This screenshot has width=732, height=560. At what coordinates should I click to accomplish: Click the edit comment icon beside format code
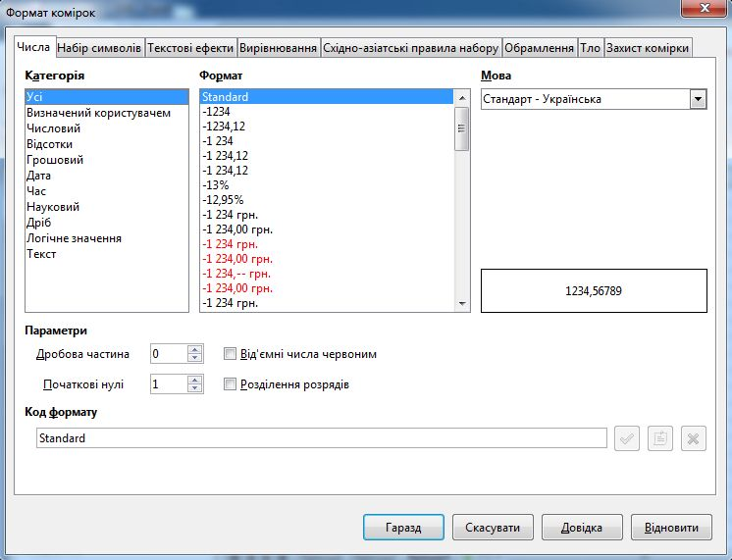point(660,438)
